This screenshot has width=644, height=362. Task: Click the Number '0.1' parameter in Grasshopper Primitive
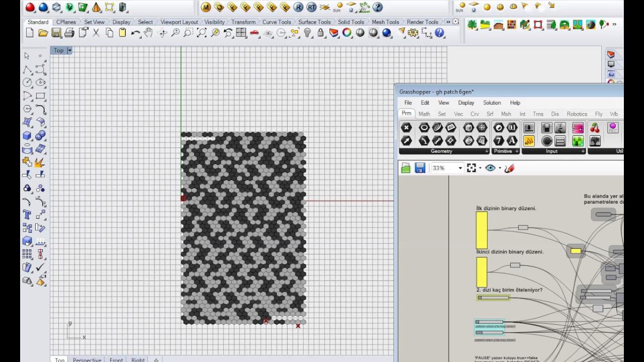(x=512, y=128)
